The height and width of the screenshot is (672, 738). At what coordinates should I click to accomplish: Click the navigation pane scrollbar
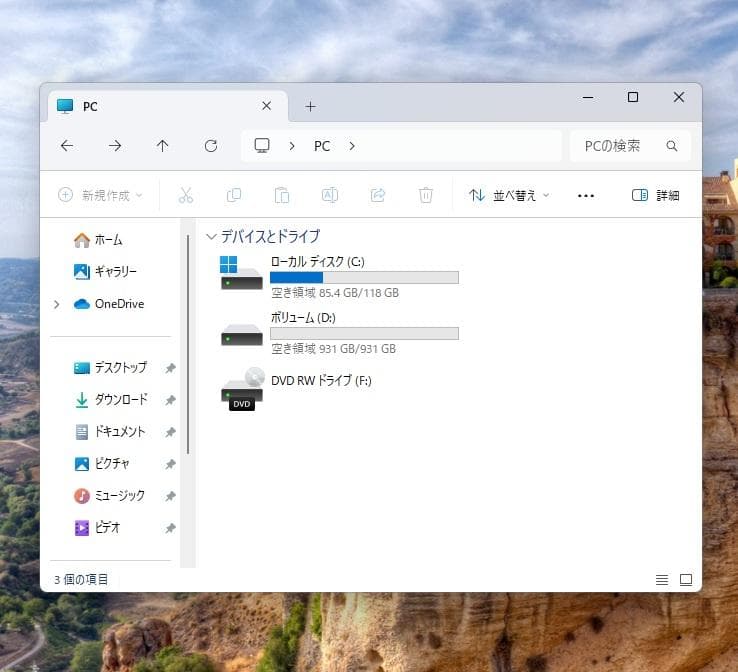(188, 344)
